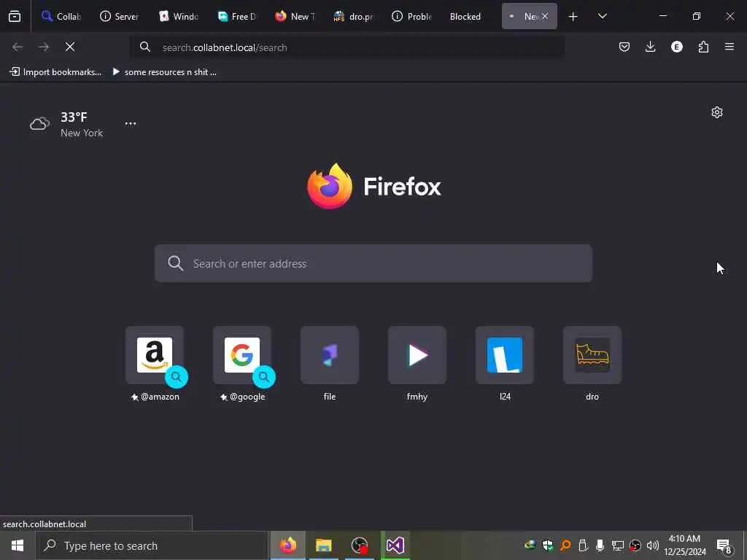The height and width of the screenshot is (560, 747).
Task: Open Visual Studio from taskbar
Action: (395, 545)
